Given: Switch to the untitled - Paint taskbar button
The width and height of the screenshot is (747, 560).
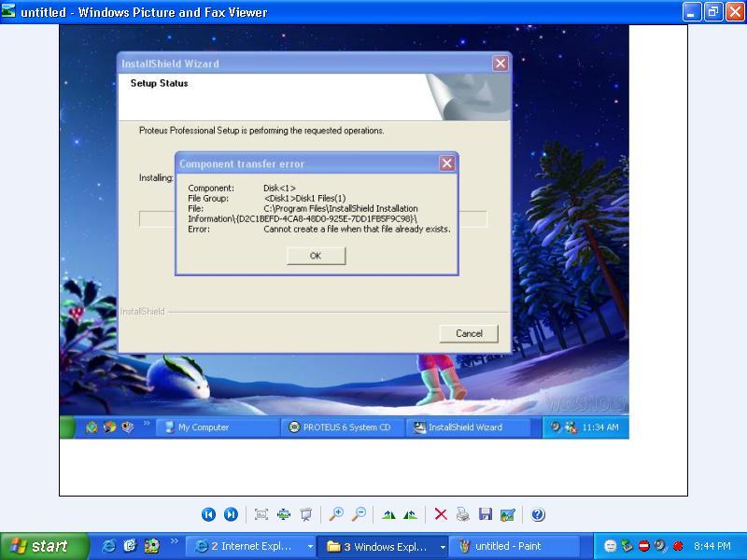Looking at the screenshot, I should tap(514, 546).
